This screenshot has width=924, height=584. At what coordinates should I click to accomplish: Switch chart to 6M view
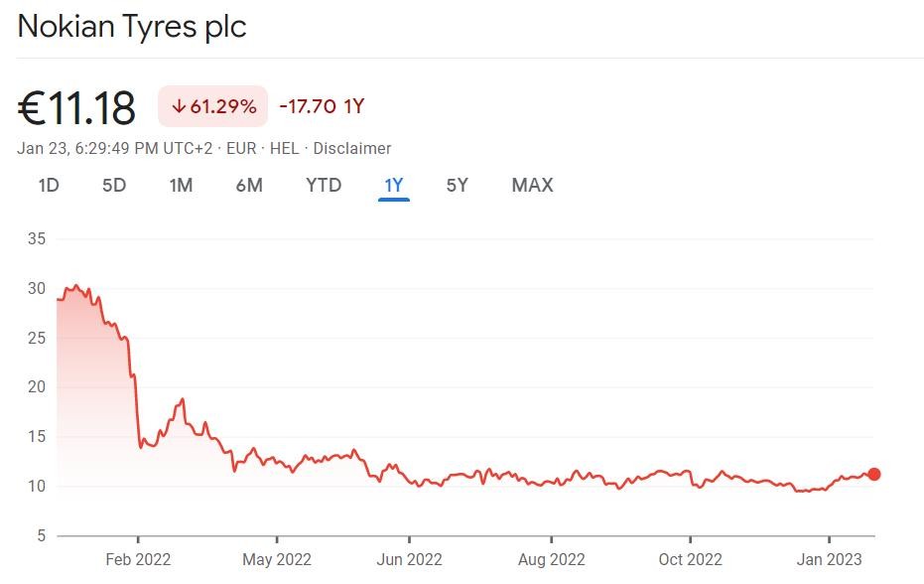(249, 185)
